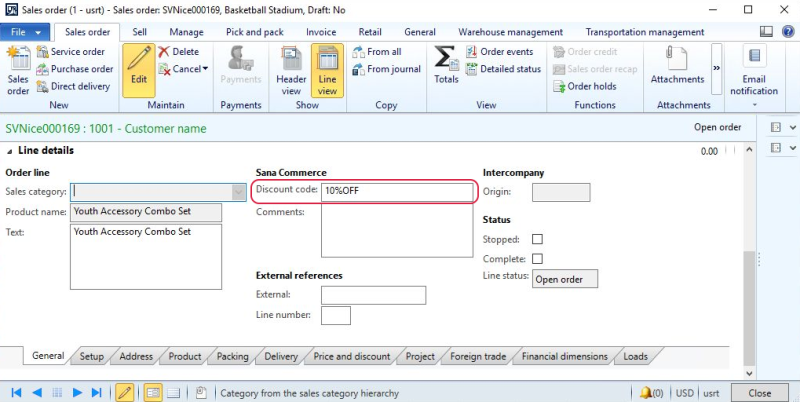
Task: Collapse the Line details section
Action: pyautogui.click(x=11, y=151)
